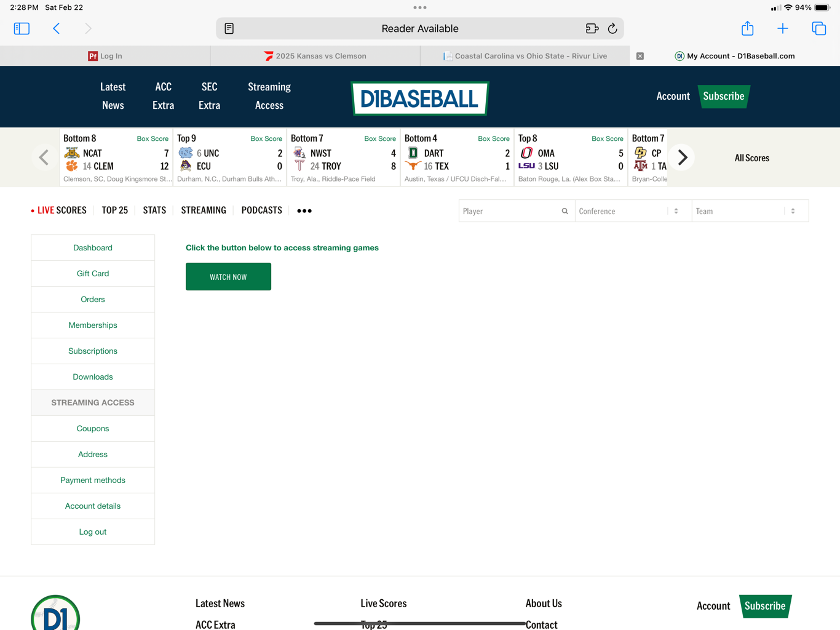This screenshot has width=840, height=630.
Task: Open Streaming Access in site header
Action: pyautogui.click(x=269, y=96)
